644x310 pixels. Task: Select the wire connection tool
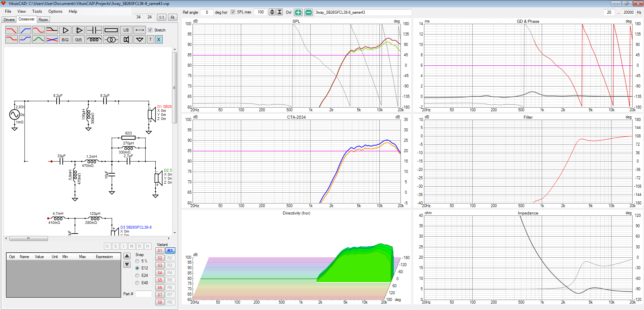pos(140,30)
